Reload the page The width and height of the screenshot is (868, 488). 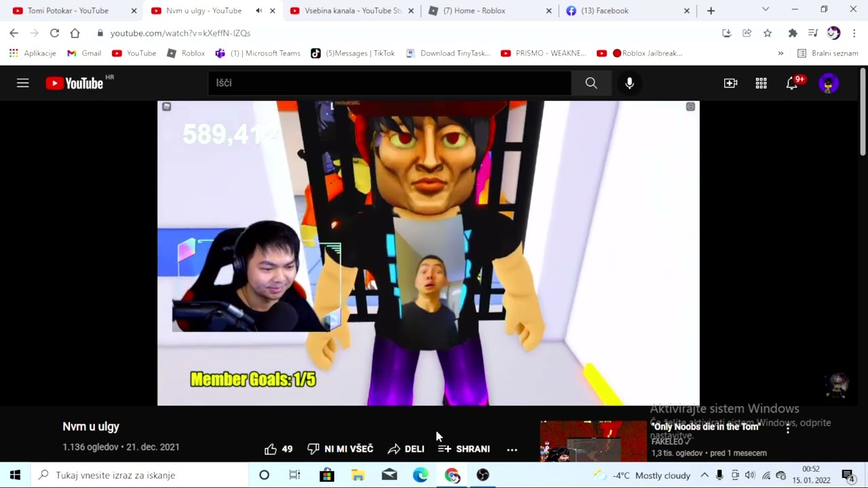(54, 33)
